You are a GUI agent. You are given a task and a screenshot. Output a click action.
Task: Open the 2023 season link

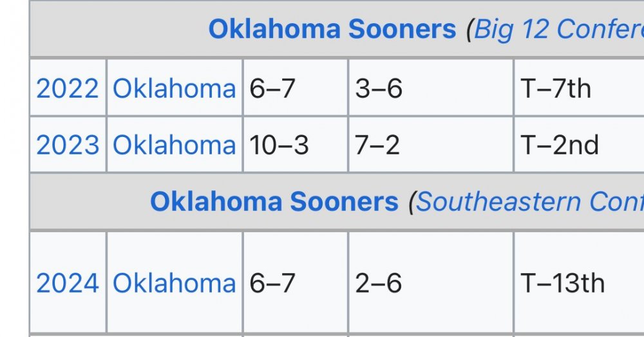68,145
